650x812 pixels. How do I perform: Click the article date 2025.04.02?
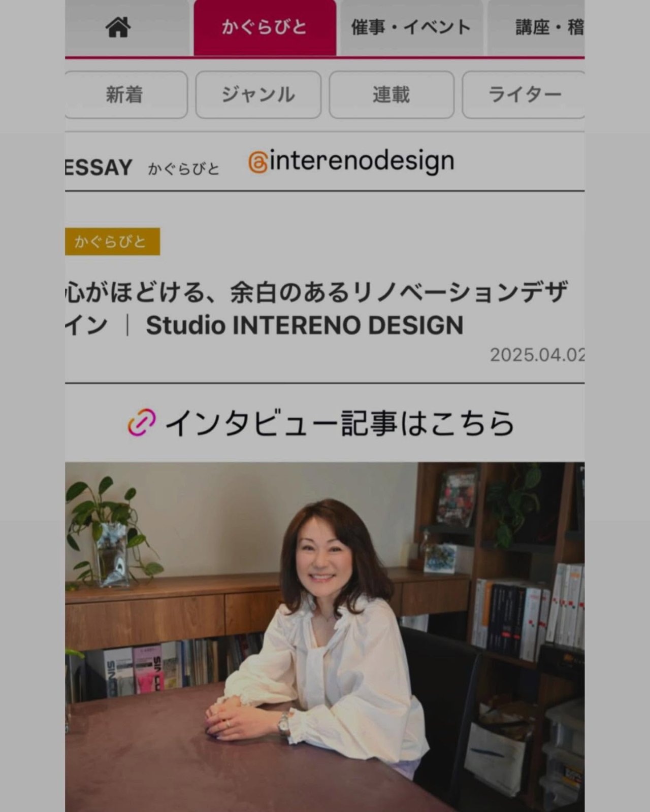pos(537,355)
